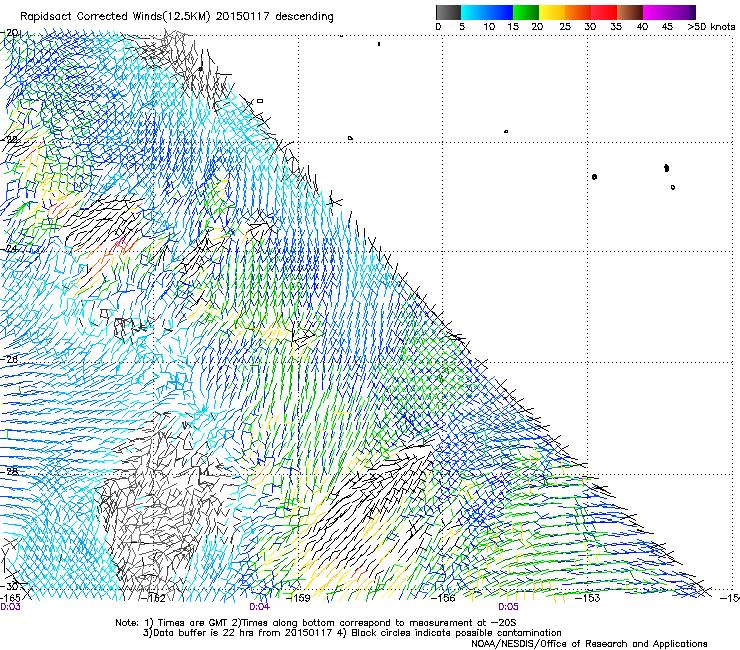
Task: Click the dark purple 45–50 knots legend segment
Action: [x=682, y=12]
